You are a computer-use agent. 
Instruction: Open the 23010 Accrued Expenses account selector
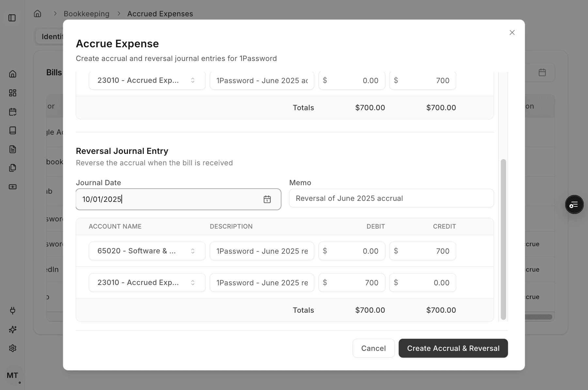coord(147,282)
